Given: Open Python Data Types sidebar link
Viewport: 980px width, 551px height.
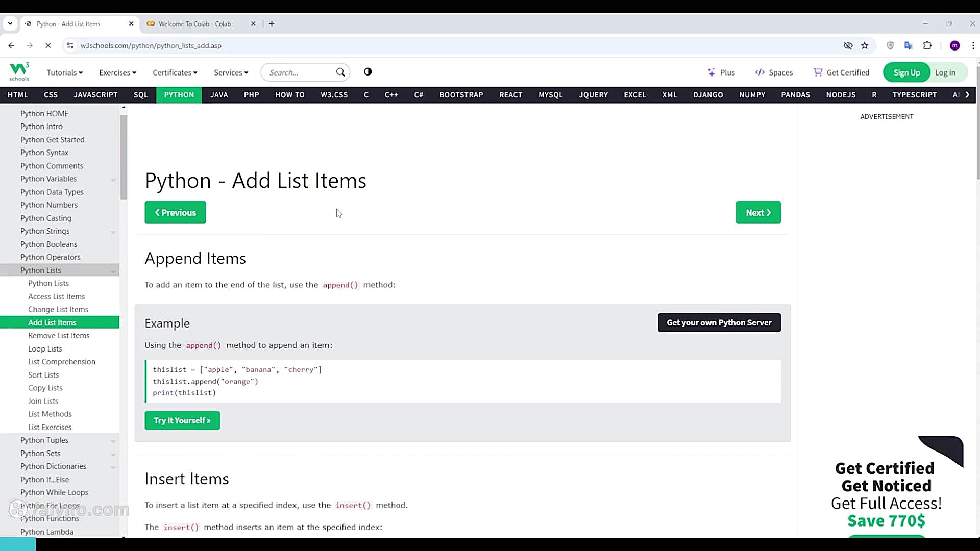Looking at the screenshot, I should coord(52,192).
